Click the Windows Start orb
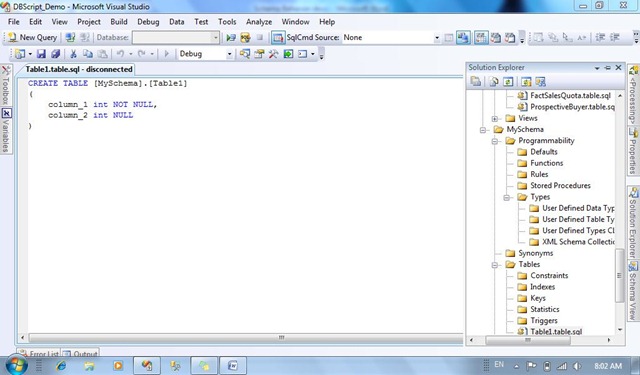640x375 pixels. 16,365
